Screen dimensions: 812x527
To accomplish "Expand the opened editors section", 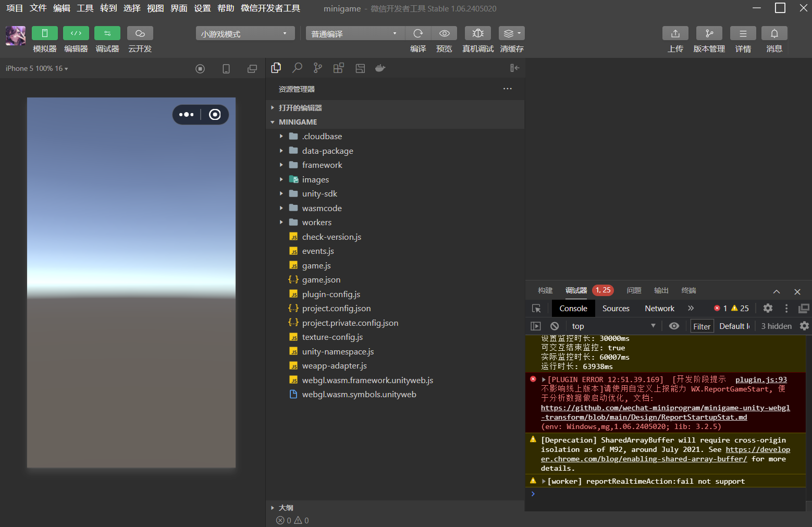I will coord(395,107).
